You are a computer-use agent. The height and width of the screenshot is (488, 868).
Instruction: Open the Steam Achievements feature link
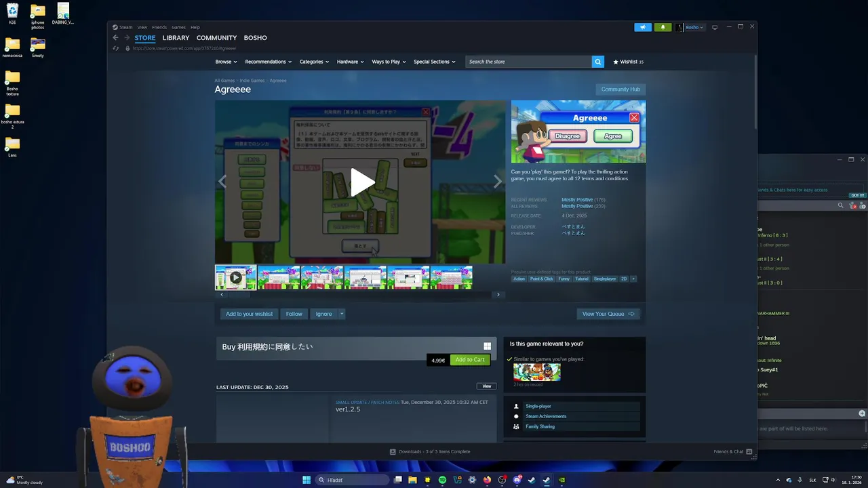546,416
